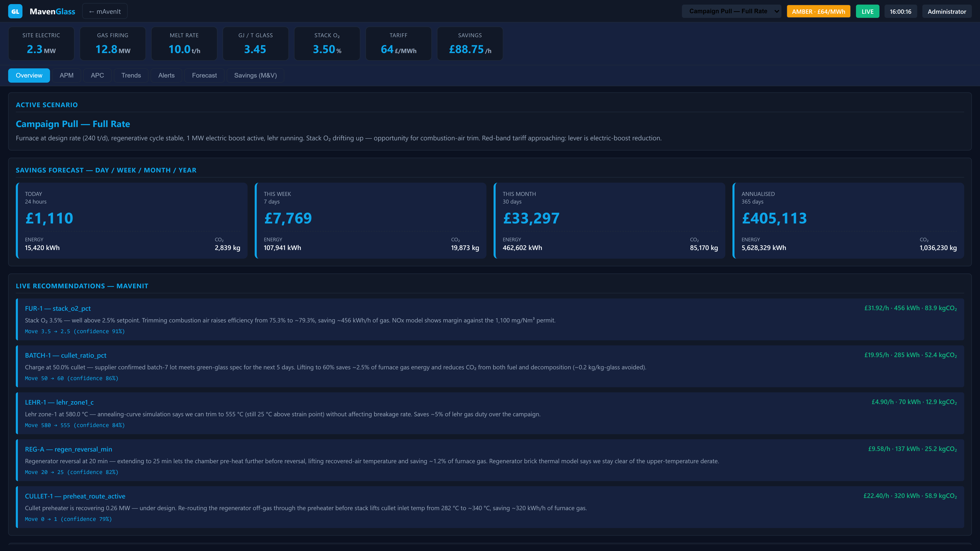This screenshot has width=980, height=551.
Task: Switch to the Trends tab
Action: (131, 75)
